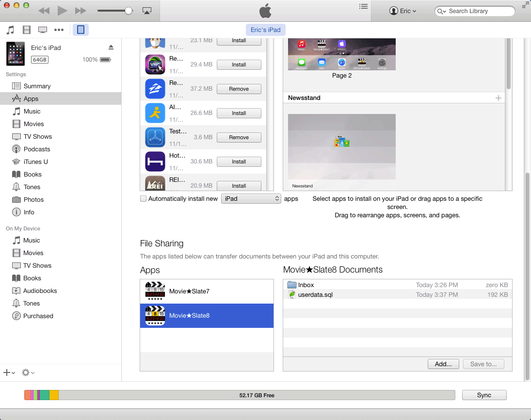Click the storage capacity bar
Image resolution: width=531 pixels, height=420 pixels.
pyautogui.click(x=240, y=395)
